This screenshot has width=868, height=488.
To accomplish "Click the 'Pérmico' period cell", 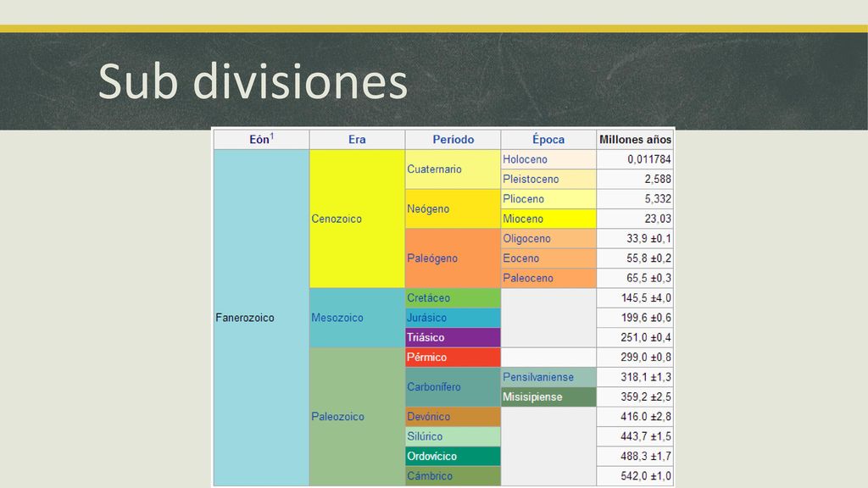I will click(453, 358).
